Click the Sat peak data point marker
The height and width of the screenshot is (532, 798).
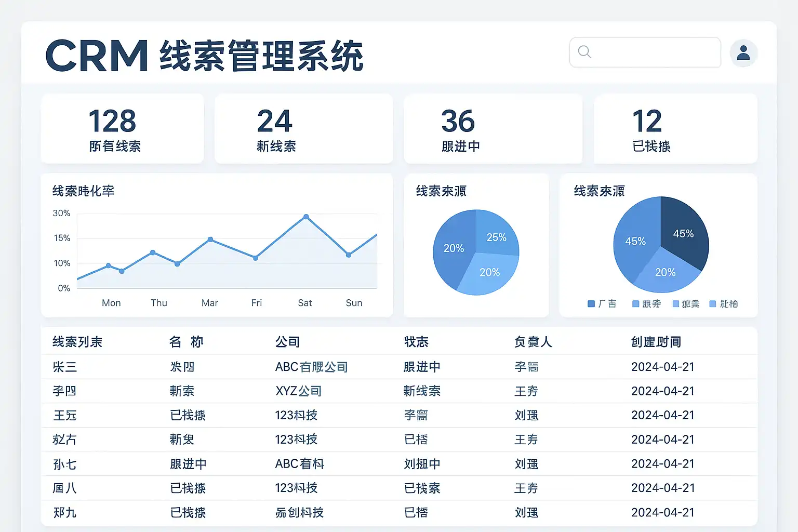pos(306,217)
